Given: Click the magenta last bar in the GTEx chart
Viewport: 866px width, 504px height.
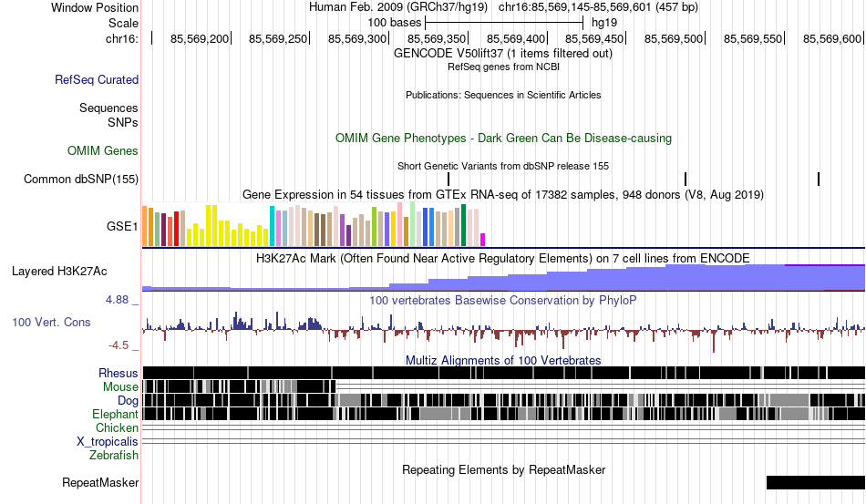Looking at the screenshot, I should tap(483, 240).
